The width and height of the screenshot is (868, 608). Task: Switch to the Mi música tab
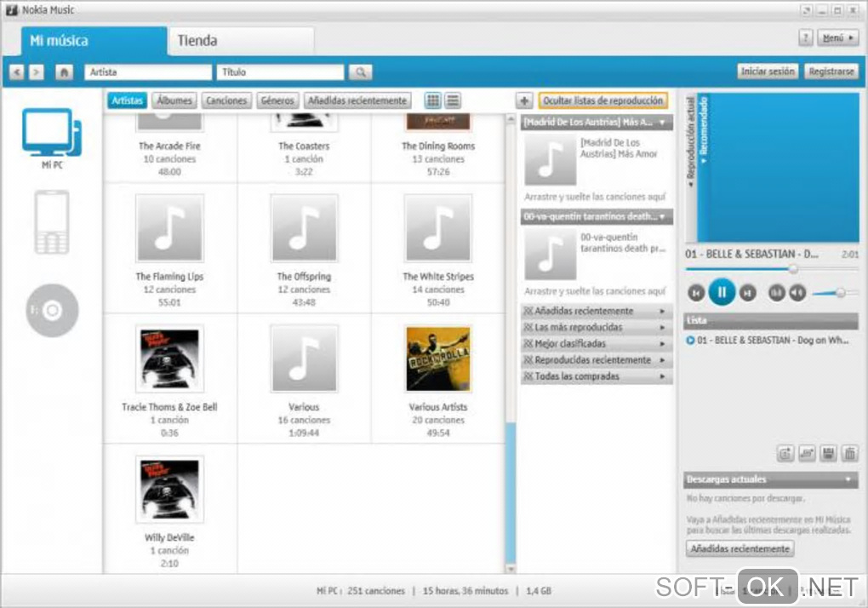(94, 41)
